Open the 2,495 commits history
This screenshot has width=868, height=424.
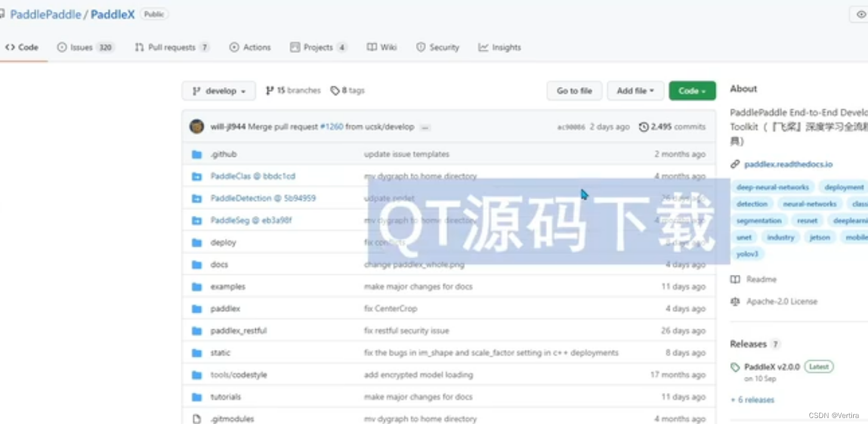(672, 127)
